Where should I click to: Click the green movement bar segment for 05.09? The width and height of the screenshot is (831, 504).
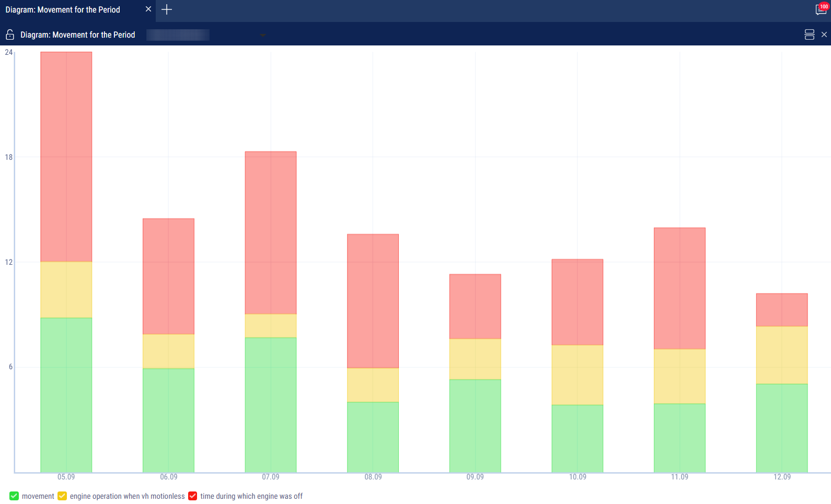[66, 395]
